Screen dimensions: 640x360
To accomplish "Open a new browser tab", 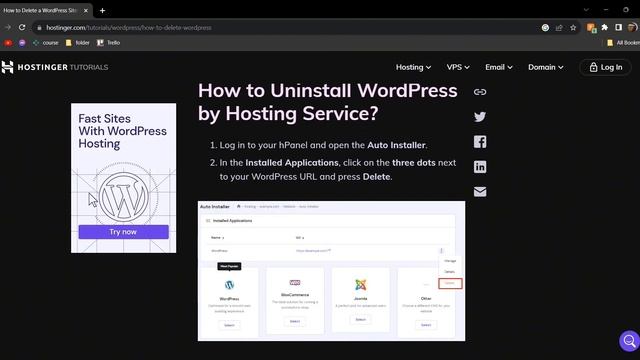I will [102, 11].
